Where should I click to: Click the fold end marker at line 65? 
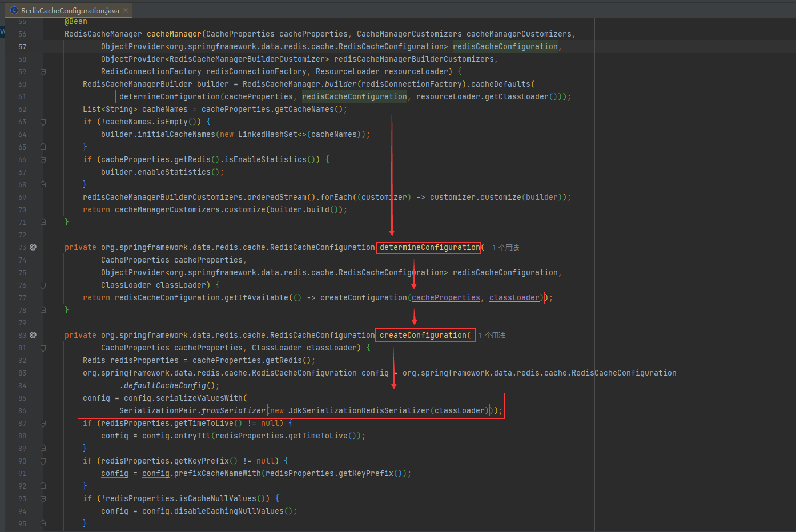(x=43, y=147)
